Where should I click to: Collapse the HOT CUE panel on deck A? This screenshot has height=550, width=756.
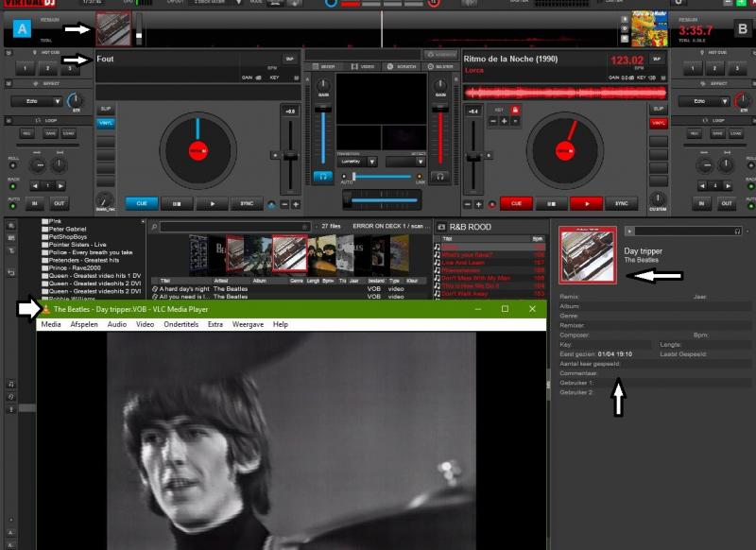[x=9, y=53]
